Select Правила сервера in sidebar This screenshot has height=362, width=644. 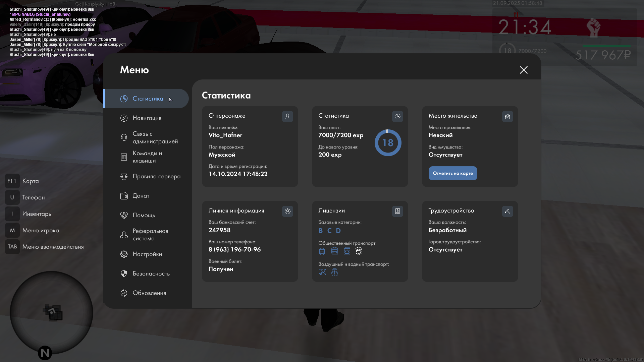coord(156,176)
